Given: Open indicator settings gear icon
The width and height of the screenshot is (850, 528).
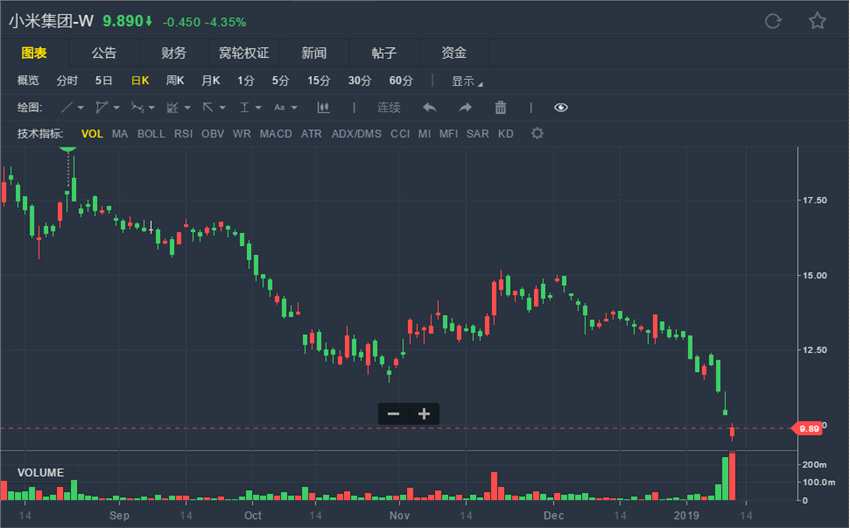Looking at the screenshot, I should pyautogui.click(x=537, y=133).
